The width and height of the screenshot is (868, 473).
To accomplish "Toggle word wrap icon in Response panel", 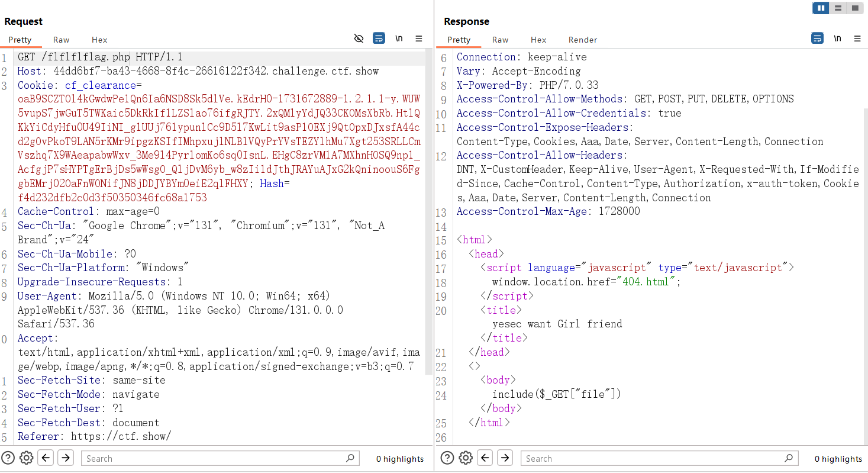I will pyautogui.click(x=817, y=38).
